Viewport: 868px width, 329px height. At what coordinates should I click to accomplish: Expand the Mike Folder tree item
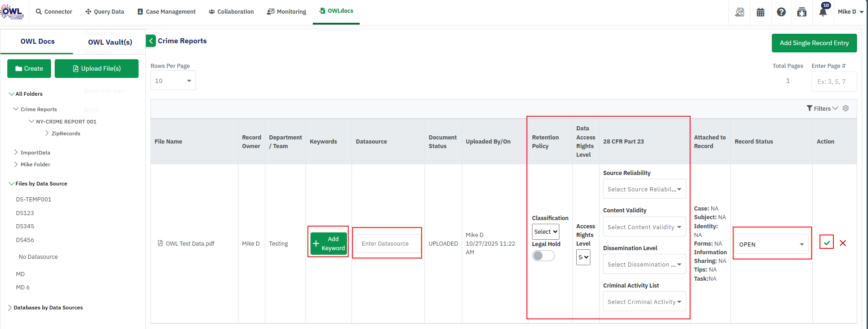[x=16, y=164]
